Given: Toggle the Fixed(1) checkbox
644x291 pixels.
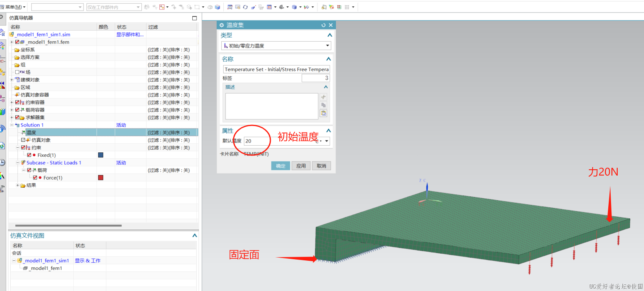Looking at the screenshot, I should (x=29, y=155).
